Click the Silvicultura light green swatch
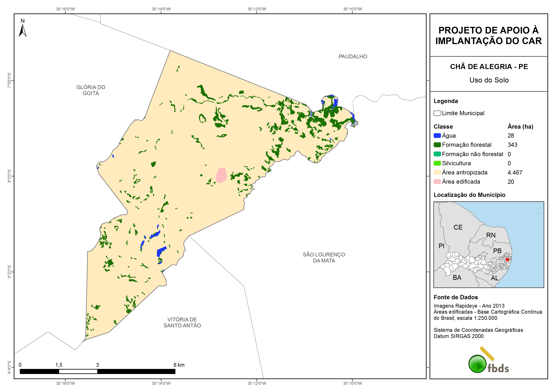Screen dimensions: 555x392 [x=437, y=163]
